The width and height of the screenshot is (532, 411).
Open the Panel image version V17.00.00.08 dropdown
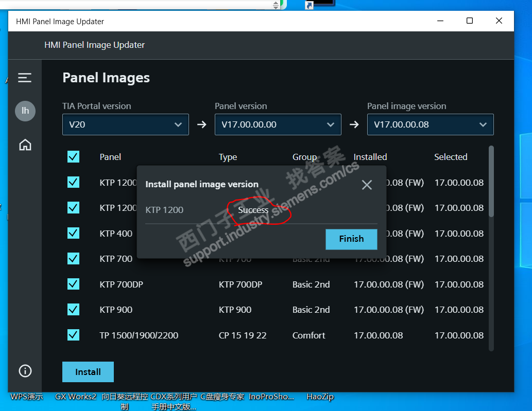click(430, 124)
